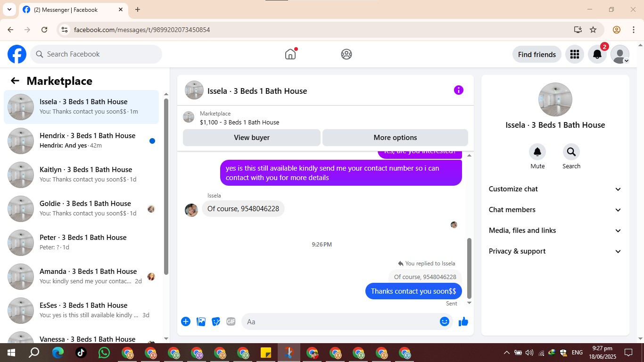Click the Find friends button
The width and height of the screenshot is (644, 362).
(x=537, y=54)
